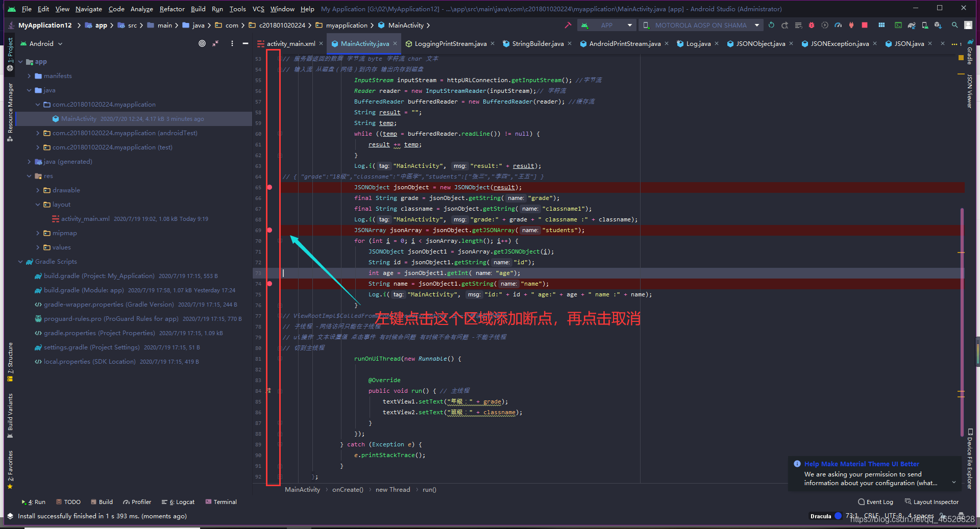This screenshot has width=980, height=529.
Task: Click the user account avatar icon
Action: (x=968, y=25)
